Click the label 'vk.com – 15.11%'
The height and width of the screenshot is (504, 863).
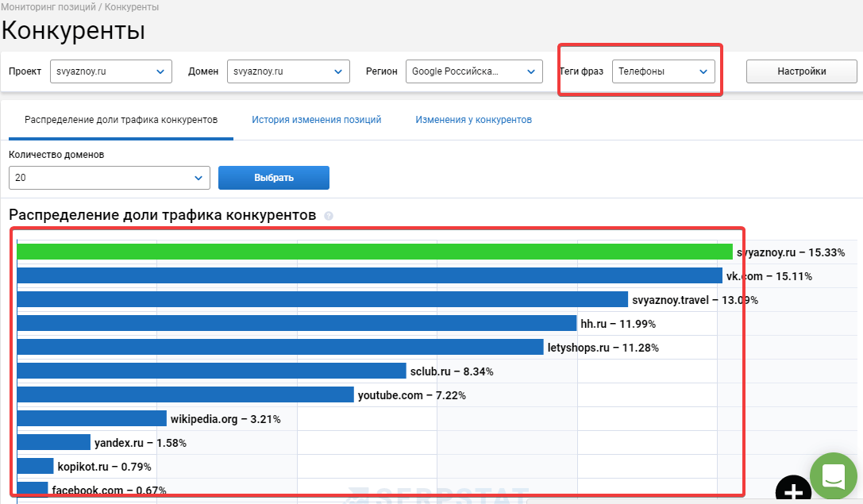tap(769, 276)
